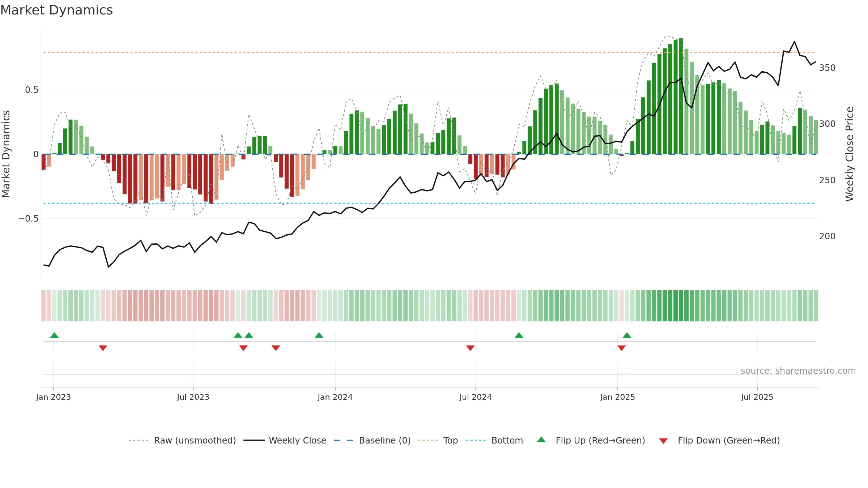Image resolution: width=868 pixels, height=488 pixels.
Task: Select the Flip Down marker just before Jul 2024
Action: pos(470,348)
